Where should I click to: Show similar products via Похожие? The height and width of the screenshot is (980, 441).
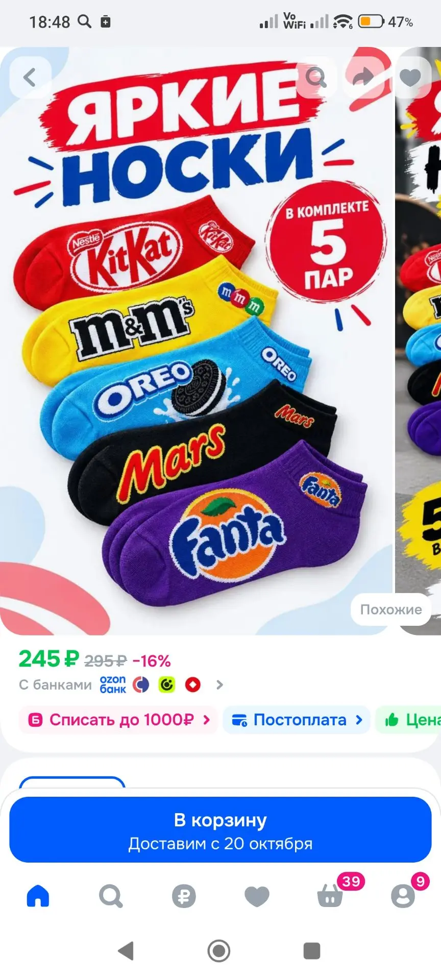point(391,609)
